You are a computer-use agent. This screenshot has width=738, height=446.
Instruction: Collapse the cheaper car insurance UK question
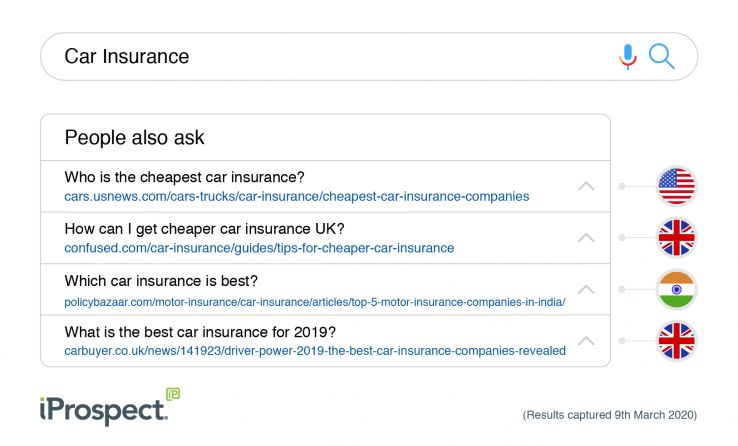586,238
